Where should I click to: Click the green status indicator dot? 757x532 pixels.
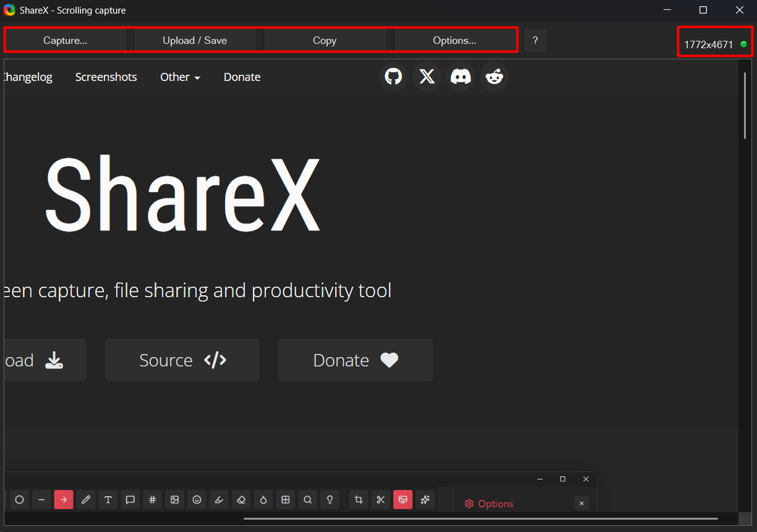coord(743,44)
